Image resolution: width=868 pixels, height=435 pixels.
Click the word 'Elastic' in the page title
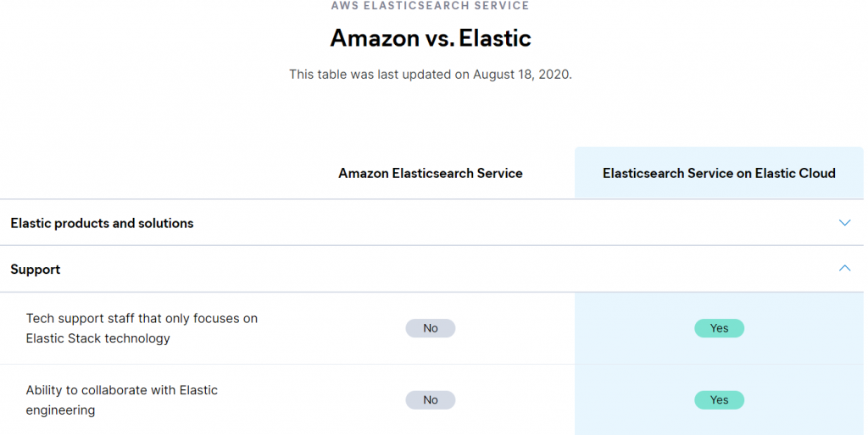pos(495,38)
